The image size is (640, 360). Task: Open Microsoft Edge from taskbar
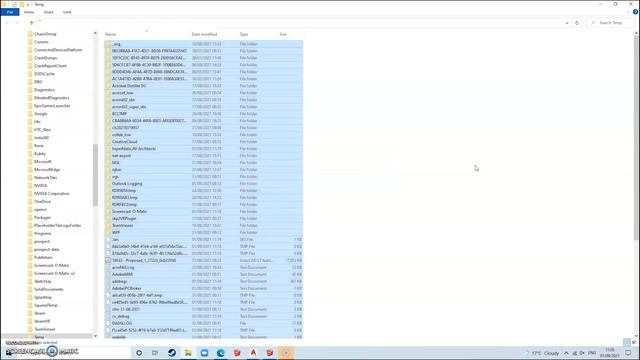(x=221, y=353)
